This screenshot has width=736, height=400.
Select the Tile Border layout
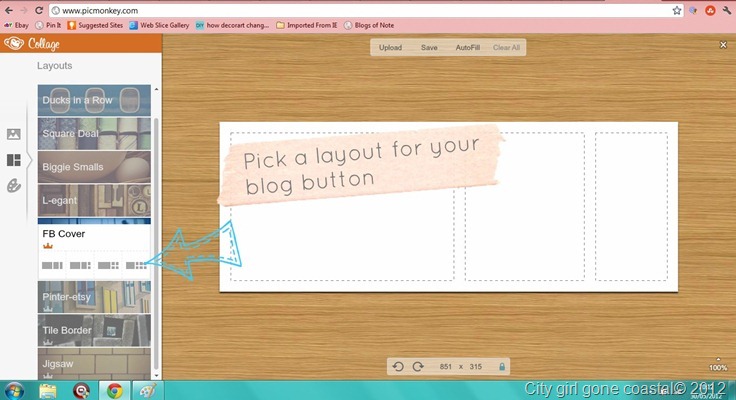94,331
